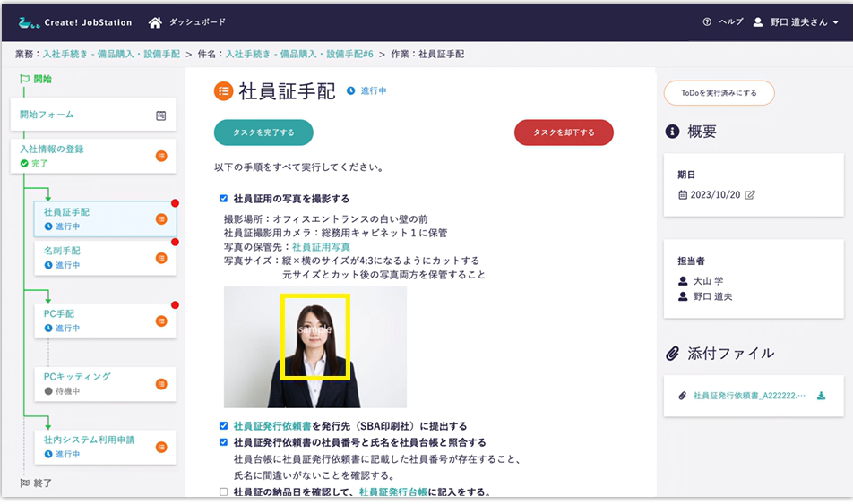This screenshot has height=504, width=853.
Task: Click the person icon beside 野口 道夫 assignee
Action: click(x=683, y=296)
